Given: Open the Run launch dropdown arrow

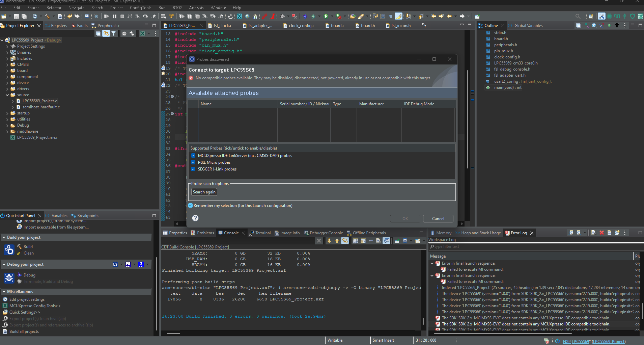Looking at the screenshot, I should point(332,16).
